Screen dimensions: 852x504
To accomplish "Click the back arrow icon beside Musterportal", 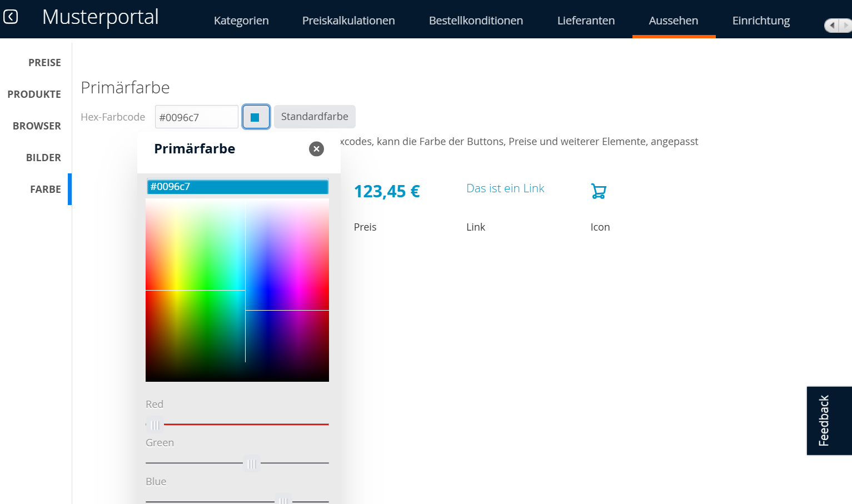I will (x=11, y=17).
